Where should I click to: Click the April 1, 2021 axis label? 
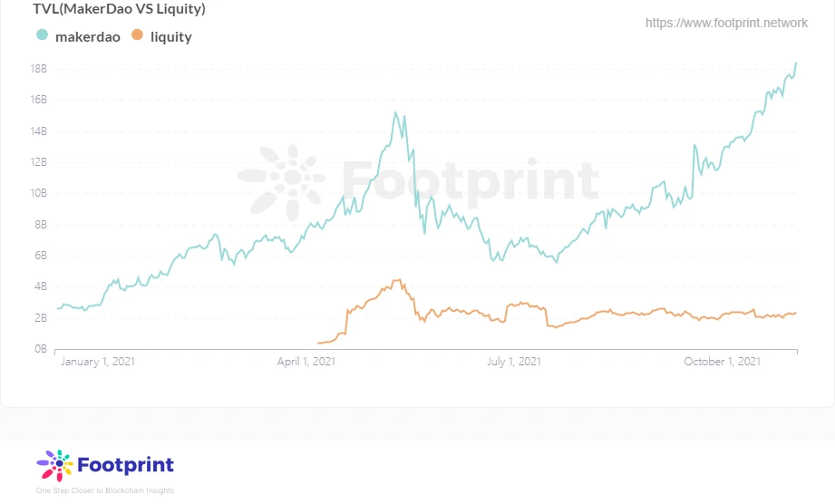tap(306, 362)
